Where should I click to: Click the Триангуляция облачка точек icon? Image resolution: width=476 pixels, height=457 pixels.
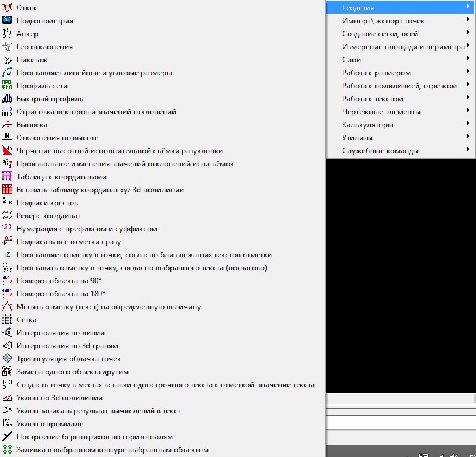7,359
